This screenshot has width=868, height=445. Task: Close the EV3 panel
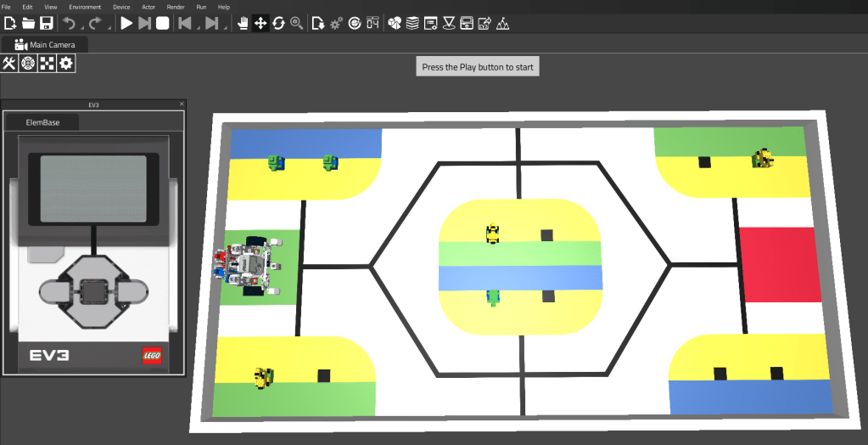pyautogui.click(x=182, y=104)
